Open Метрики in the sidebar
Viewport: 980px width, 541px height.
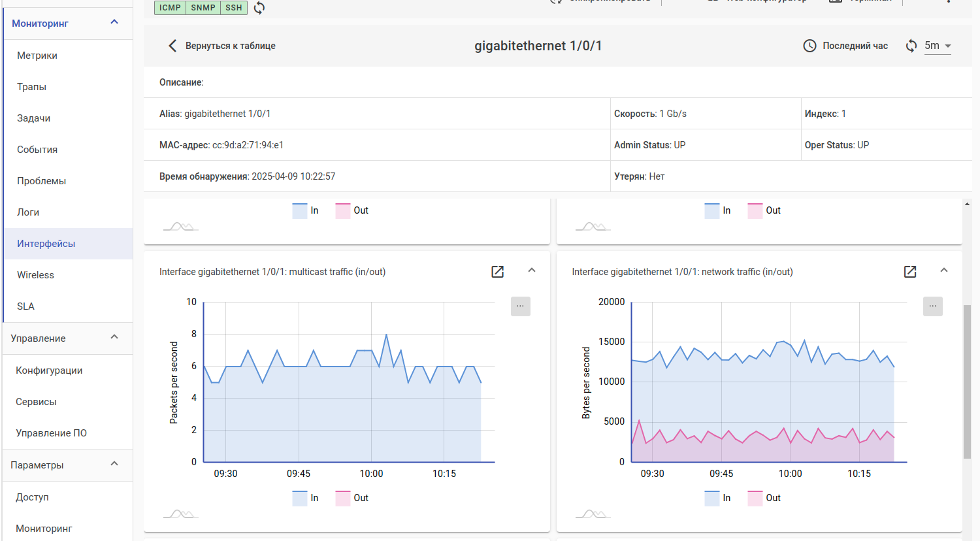37,56
